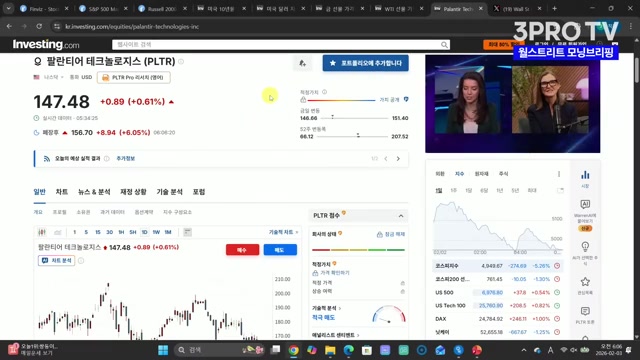The width and height of the screenshot is (640, 360).
Task: Select the 1W chart interval
Action: pos(156,232)
